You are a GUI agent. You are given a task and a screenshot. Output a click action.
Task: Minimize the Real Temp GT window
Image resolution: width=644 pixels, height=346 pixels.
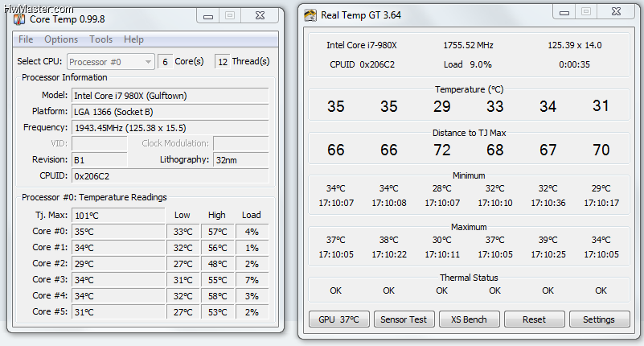point(564,12)
